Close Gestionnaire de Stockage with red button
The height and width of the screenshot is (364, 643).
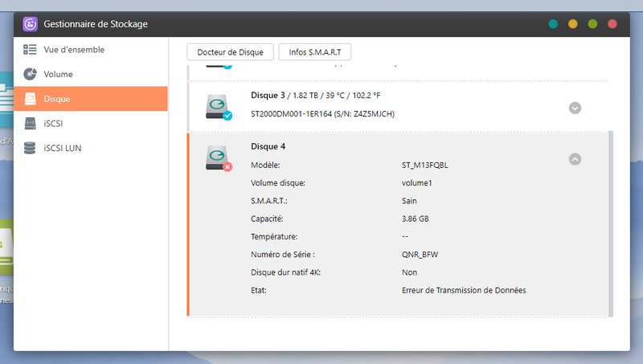[x=612, y=24]
